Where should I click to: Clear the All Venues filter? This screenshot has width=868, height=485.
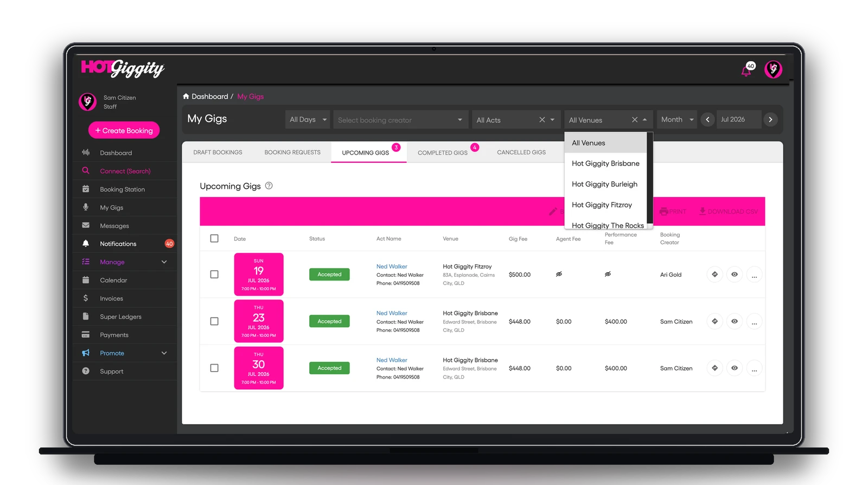coord(635,120)
